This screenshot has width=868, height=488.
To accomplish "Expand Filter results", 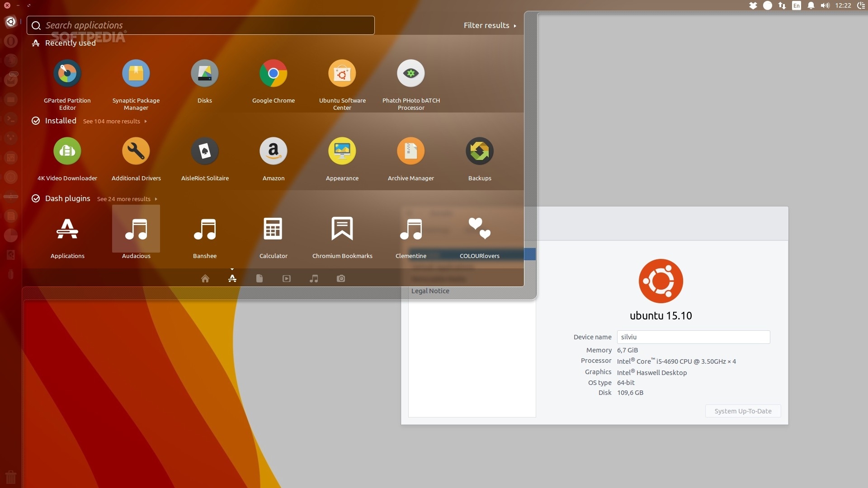I will click(x=490, y=25).
